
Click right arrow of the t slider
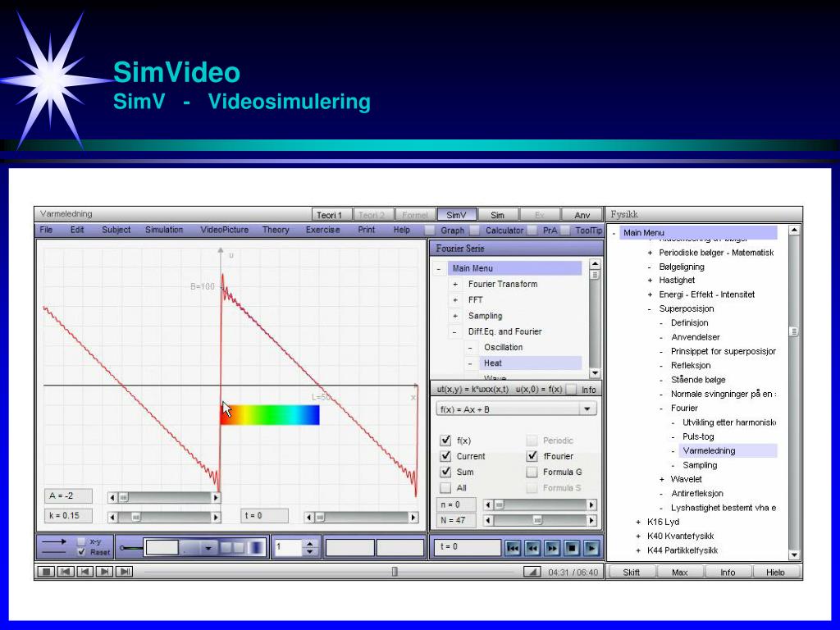(x=413, y=517)
